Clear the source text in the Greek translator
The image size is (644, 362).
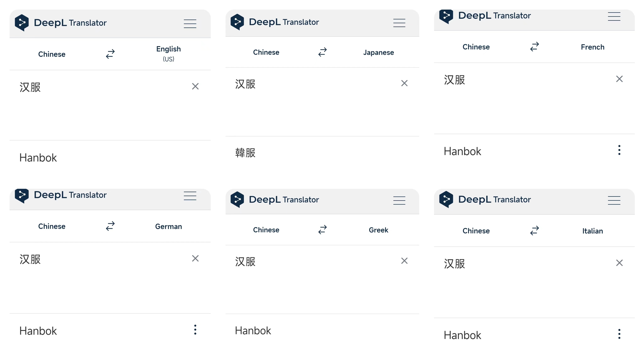tap(404, 261)
